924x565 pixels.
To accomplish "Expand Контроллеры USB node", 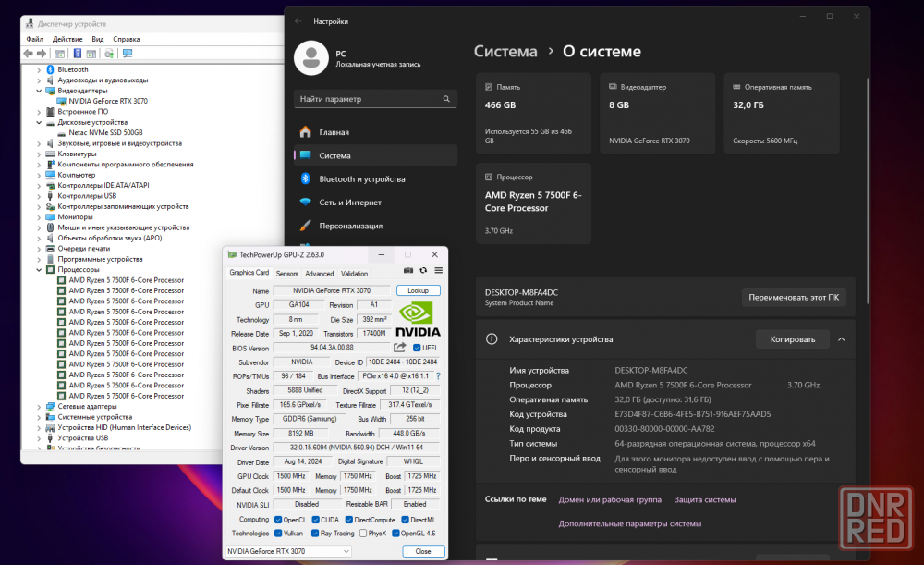I will pos(39,196).
